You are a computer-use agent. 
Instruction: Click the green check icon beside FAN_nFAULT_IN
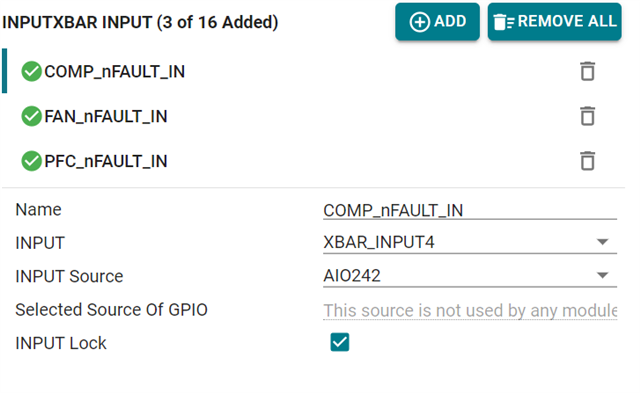pos(31,116)
